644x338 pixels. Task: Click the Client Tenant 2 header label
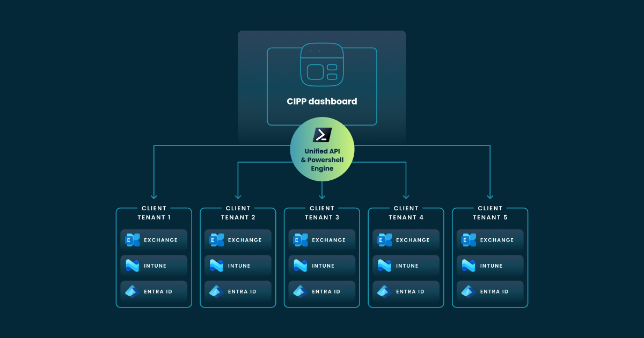(x=238, y=212)
